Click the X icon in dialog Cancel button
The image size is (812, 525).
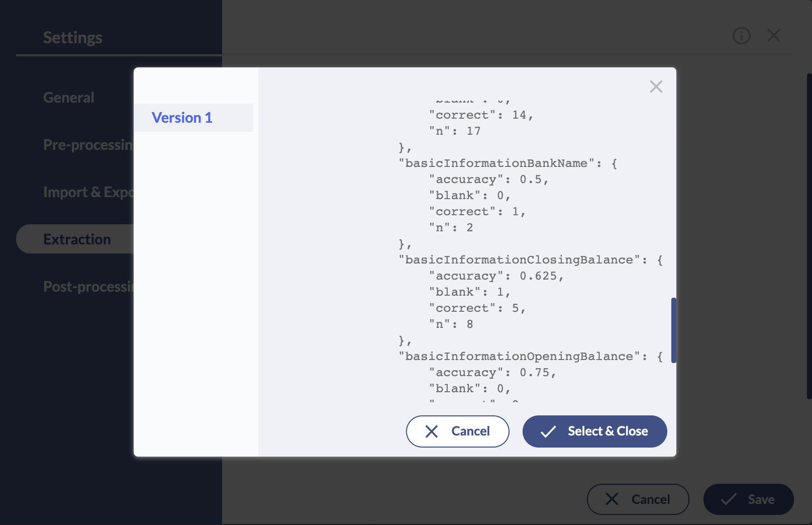(x=432, y=431)
